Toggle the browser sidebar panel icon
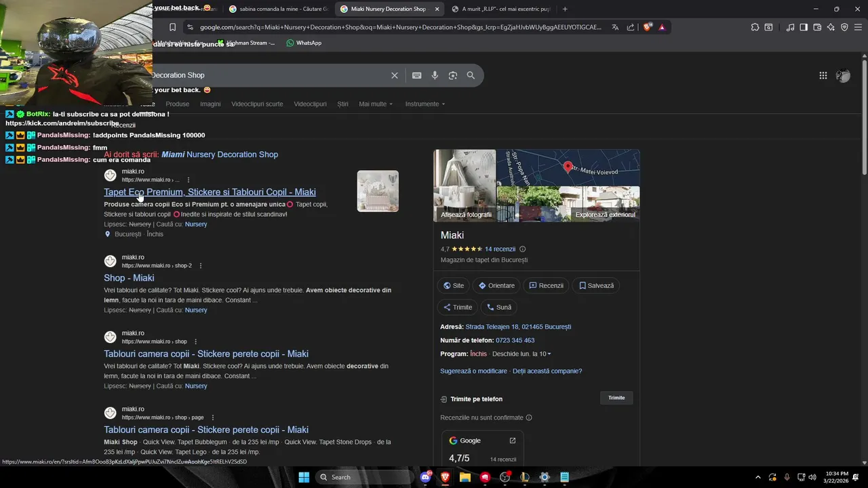868x488 pixels. coord(804,27)
